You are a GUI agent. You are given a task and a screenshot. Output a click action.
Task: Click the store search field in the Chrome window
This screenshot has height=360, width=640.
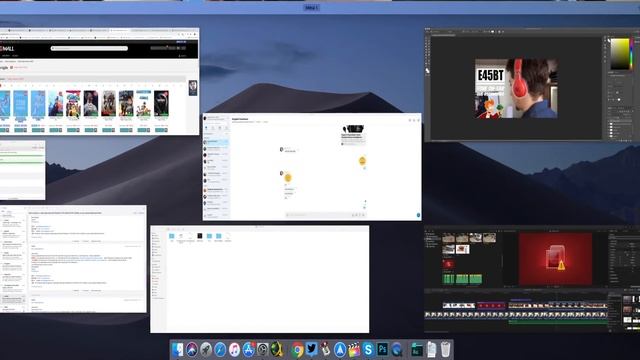coord(89,48)
